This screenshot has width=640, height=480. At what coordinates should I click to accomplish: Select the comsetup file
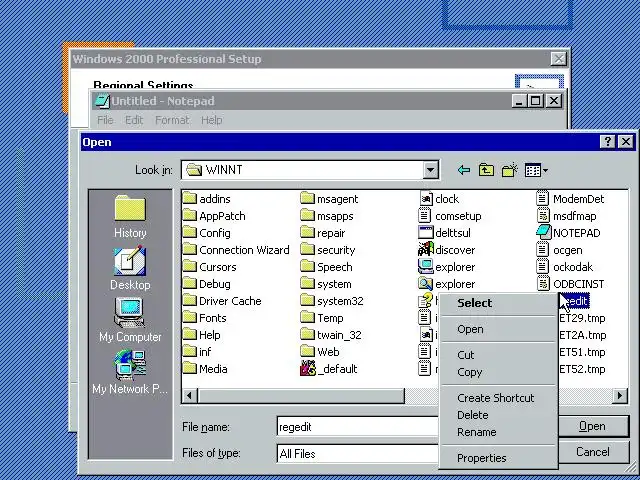coord(450,216)
